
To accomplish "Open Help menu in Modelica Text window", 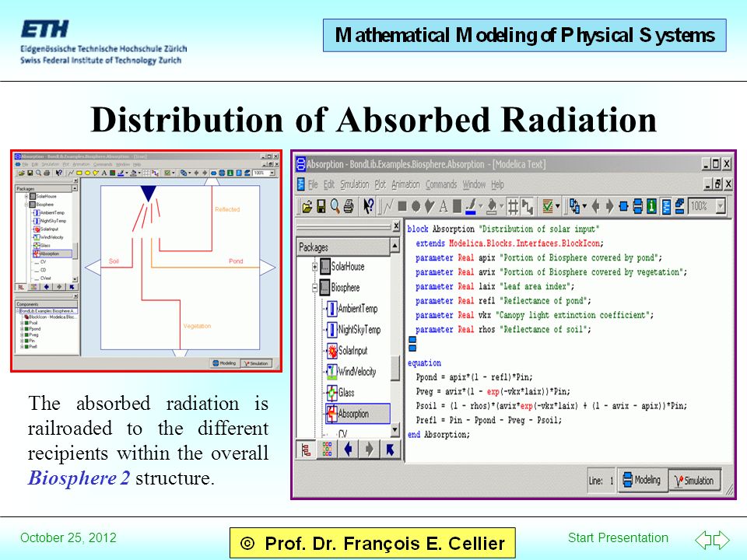I will [x=497, y=185].
